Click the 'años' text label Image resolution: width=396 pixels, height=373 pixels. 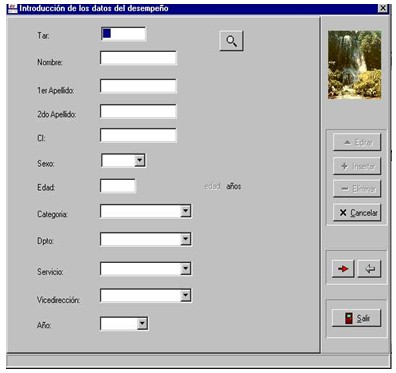(234, 186)
